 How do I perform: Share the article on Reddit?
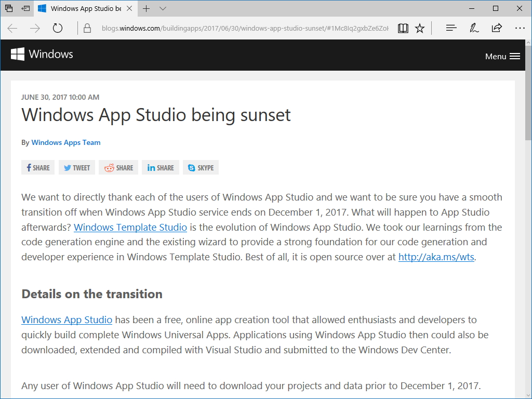pyautogui.click(x=118, y=167)
